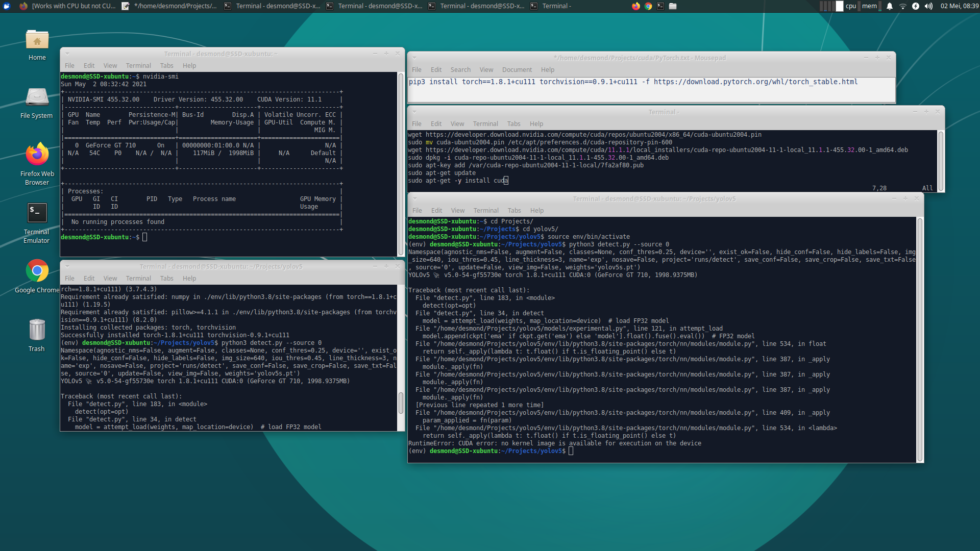Viewport: 980px width, 551px height.
Task: Open the Search menu in Mousepad
Action: pos(460,69)
